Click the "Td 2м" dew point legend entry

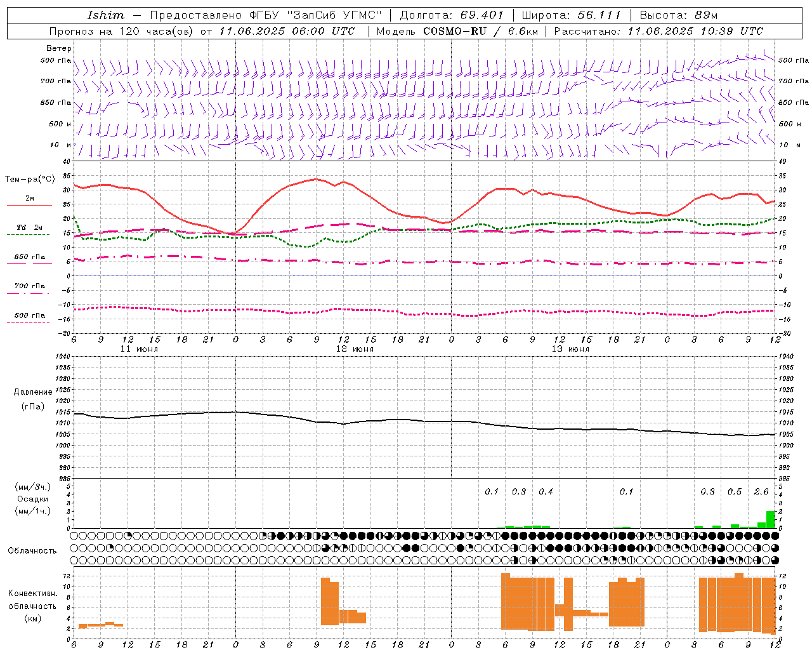(30, 227)
